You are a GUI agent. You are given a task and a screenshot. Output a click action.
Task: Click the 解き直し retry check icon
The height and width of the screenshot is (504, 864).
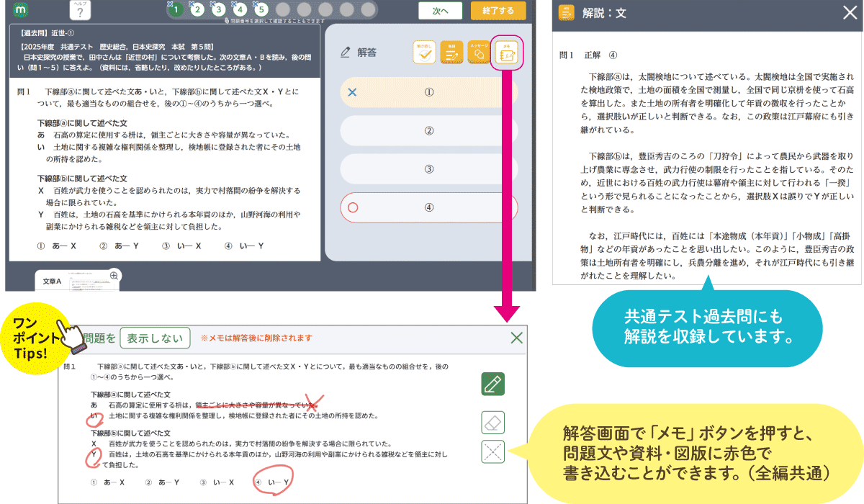pos(424,53)
